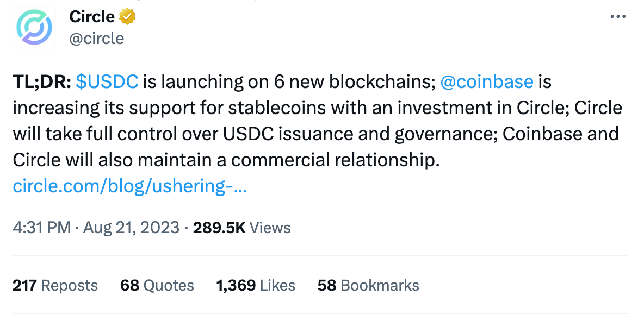Click the Aug 21, 2023 date
Screen dimensions: 644x314
click(131, 228)
